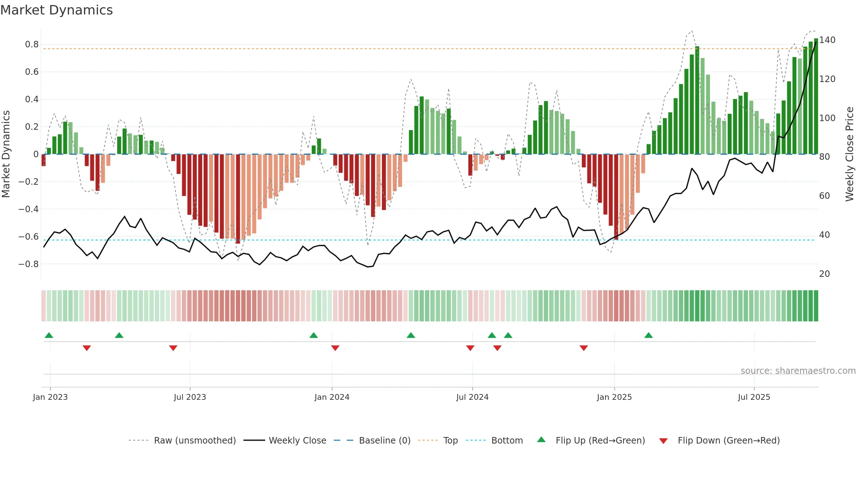Click the red Flip Down marker in Feb 2023

(87, 348)
